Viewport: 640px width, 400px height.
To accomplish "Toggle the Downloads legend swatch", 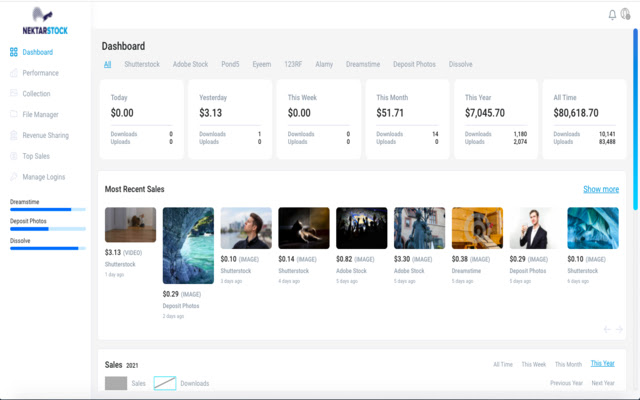I will [x=165, y=383].
